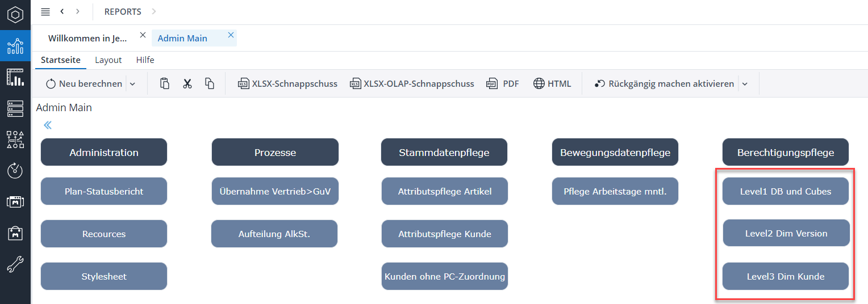Click the Level2 Dim Version button

(786, 234)
